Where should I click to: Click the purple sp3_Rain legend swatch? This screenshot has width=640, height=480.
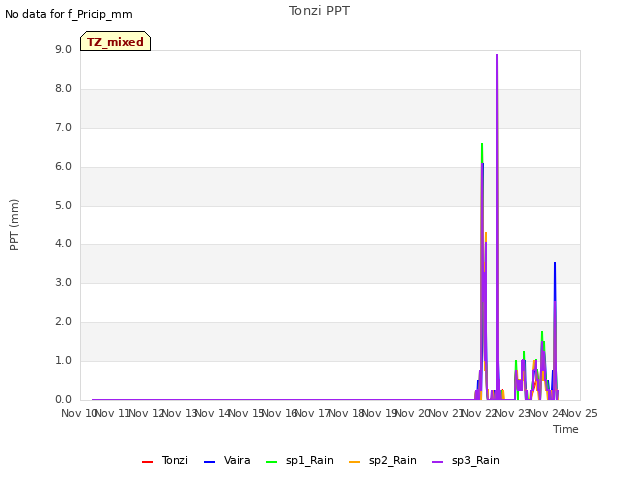pos(437,462)
